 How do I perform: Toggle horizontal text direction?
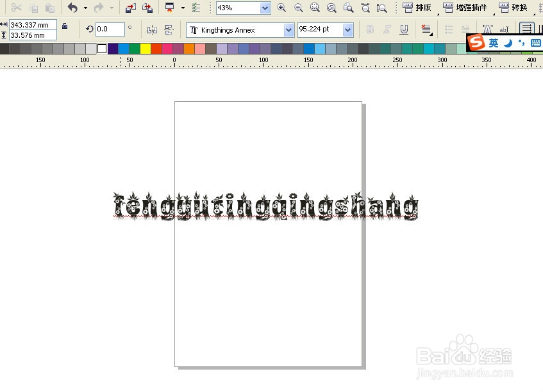527,28
